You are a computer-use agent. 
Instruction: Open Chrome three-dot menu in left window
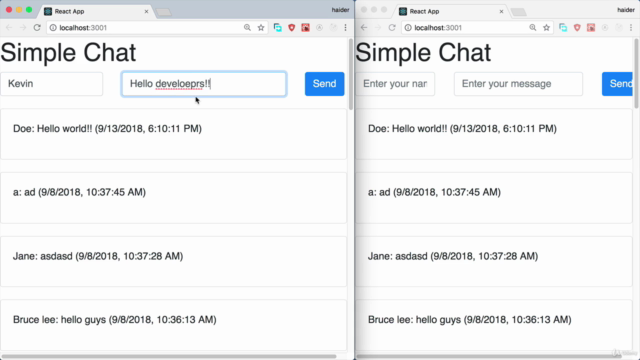(x=345, y=28)
